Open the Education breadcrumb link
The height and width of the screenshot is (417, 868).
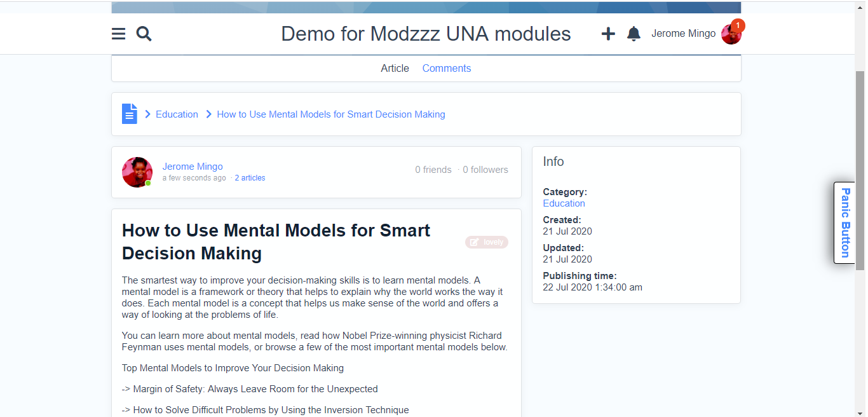pyautogui.click(x=177, y=114)
